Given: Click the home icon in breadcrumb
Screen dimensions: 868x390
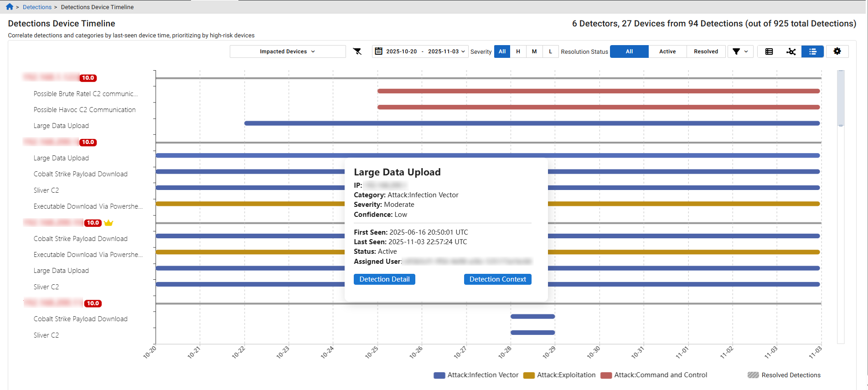Looking at the screenshot, I should click(x=10, y=7).
